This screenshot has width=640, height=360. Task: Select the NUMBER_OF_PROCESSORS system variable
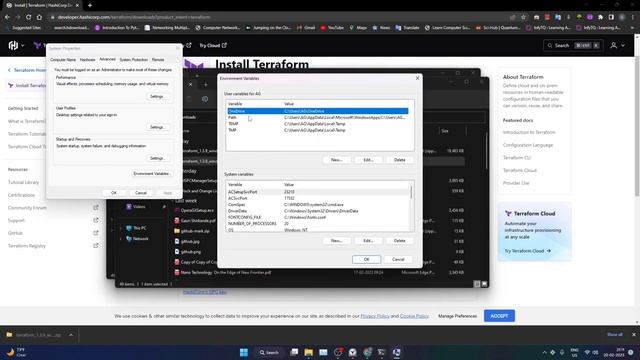pyautogui.click(x=318, y=224)
